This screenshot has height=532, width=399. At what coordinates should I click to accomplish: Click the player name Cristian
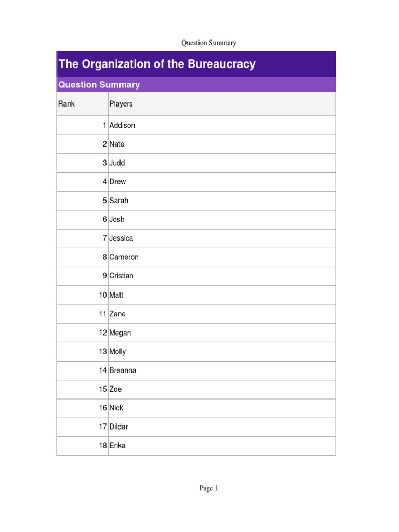point(121,276)
